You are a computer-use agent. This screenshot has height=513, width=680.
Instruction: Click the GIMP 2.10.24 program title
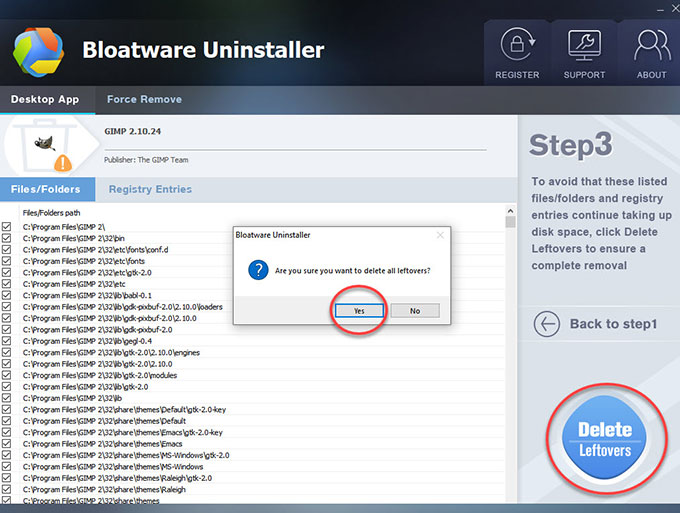point(132,131)
